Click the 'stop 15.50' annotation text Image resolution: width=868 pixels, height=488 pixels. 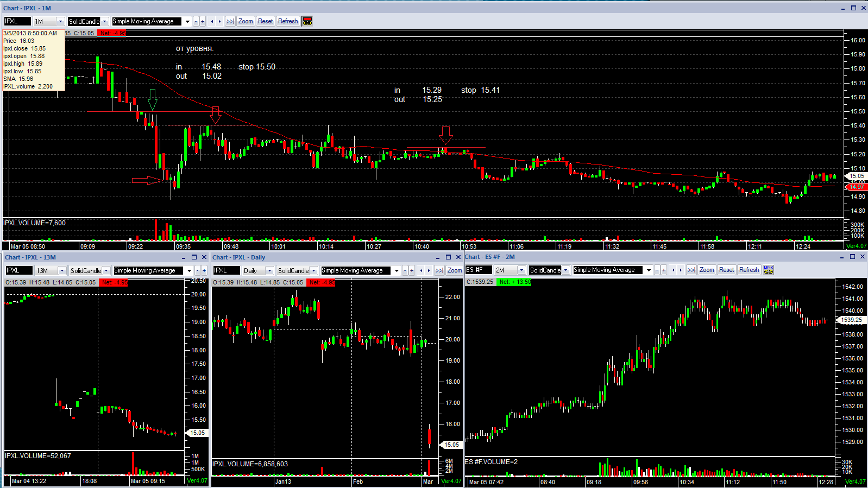coord(257,67)
